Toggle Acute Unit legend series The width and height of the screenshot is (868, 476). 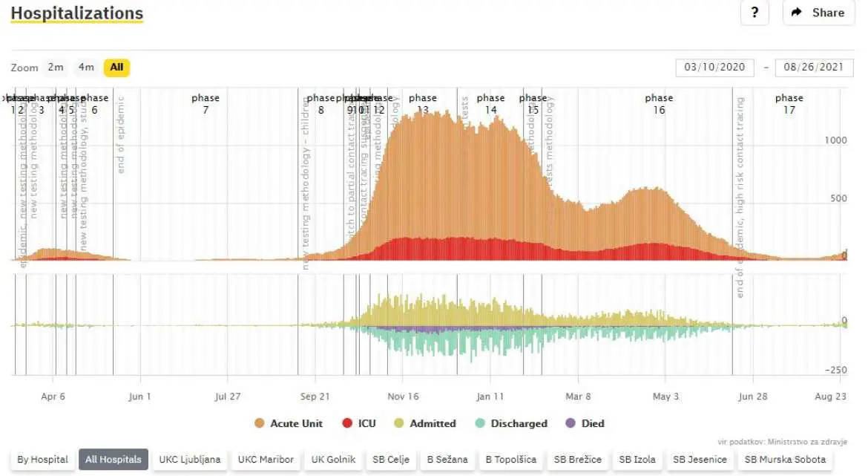(289, 423)
